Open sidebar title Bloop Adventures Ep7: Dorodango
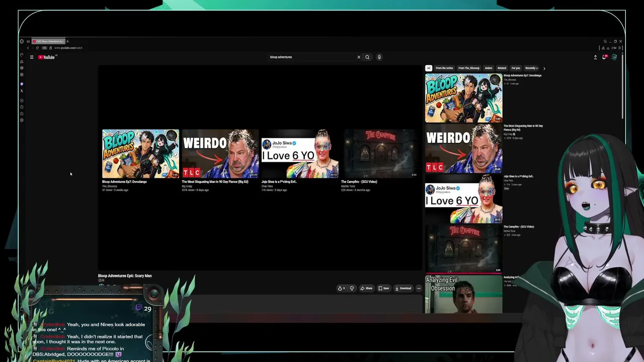 [x=522, y=75]
